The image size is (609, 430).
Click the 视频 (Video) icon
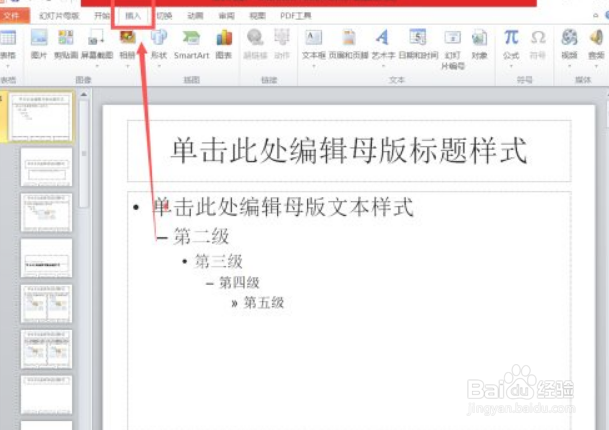coord(569,38)
